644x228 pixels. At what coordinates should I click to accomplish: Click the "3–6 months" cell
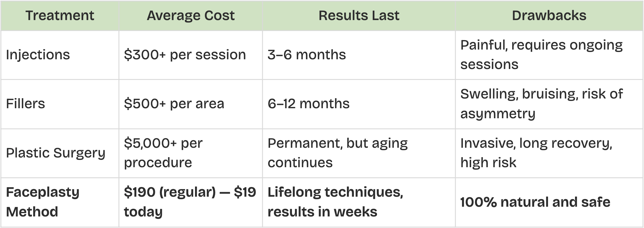coord(307,55)
